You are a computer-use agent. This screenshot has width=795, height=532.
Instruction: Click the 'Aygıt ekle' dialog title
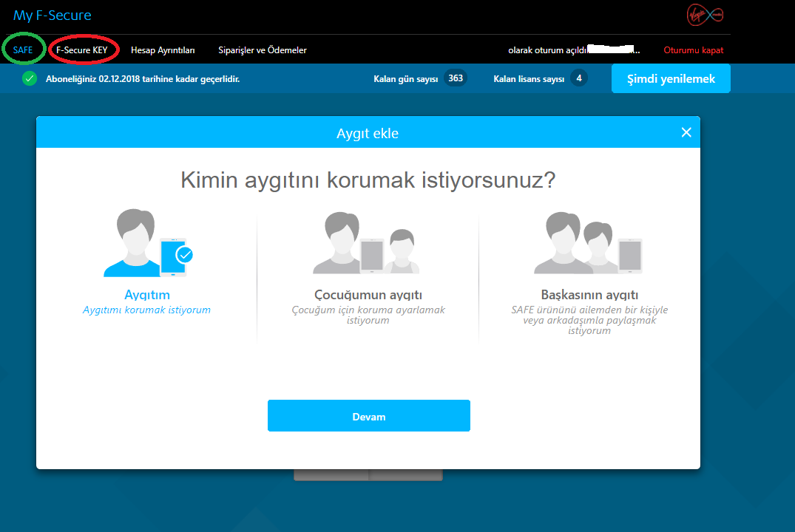click(368, 133)
